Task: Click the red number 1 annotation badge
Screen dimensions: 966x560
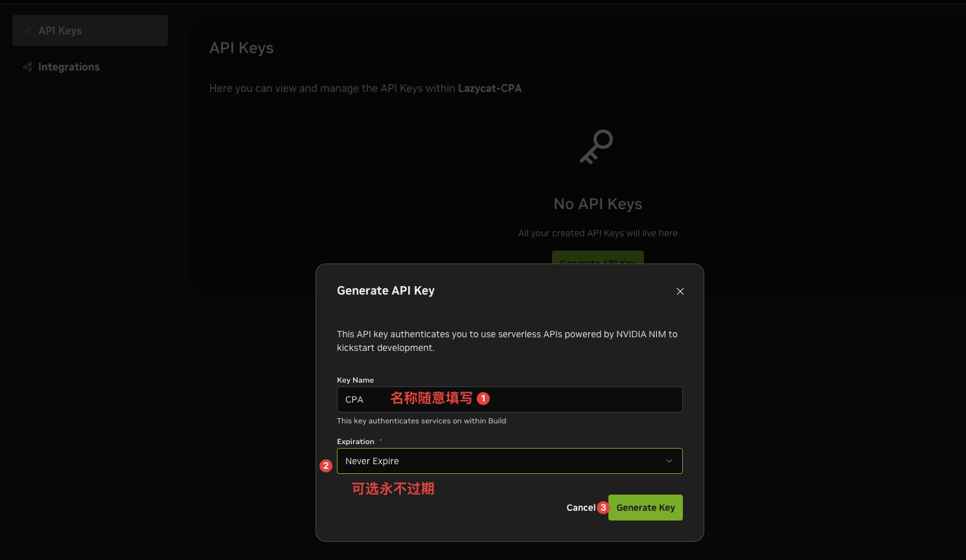Action: [x=483, y=399]
